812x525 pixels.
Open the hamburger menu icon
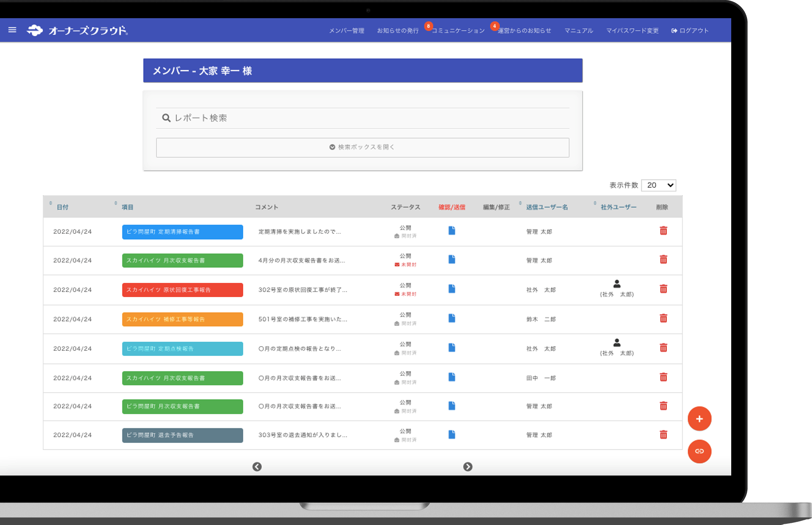click(x=12, y=30)
